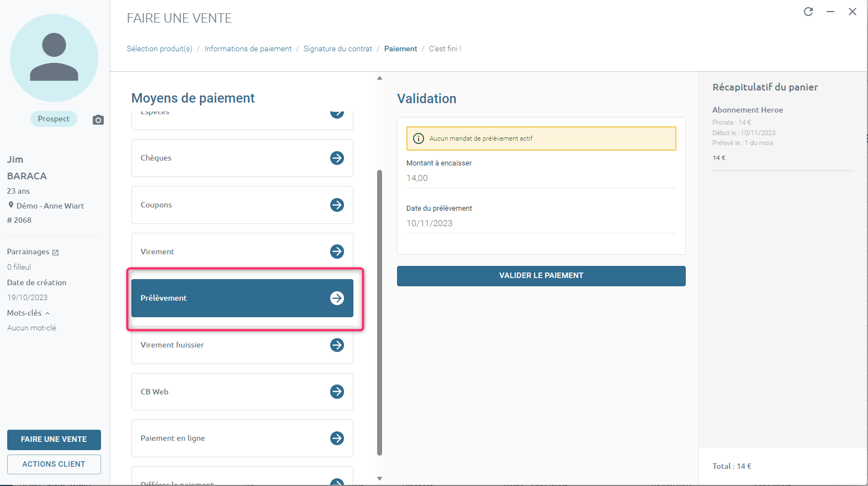
Task: Click the refresh icon at top right
Action: pos(808,12)
